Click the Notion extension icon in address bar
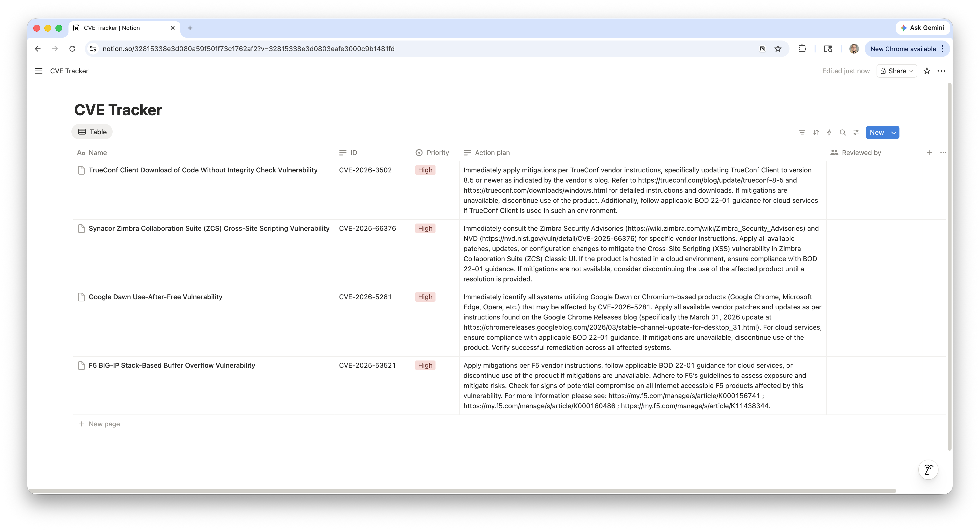This screenshot has height=530, width=980. [x=762, y=49]
